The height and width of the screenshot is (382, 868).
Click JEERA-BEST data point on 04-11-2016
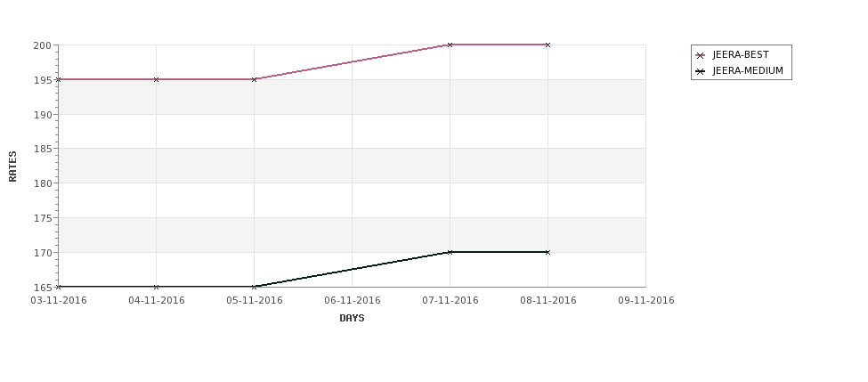(156, 80)
